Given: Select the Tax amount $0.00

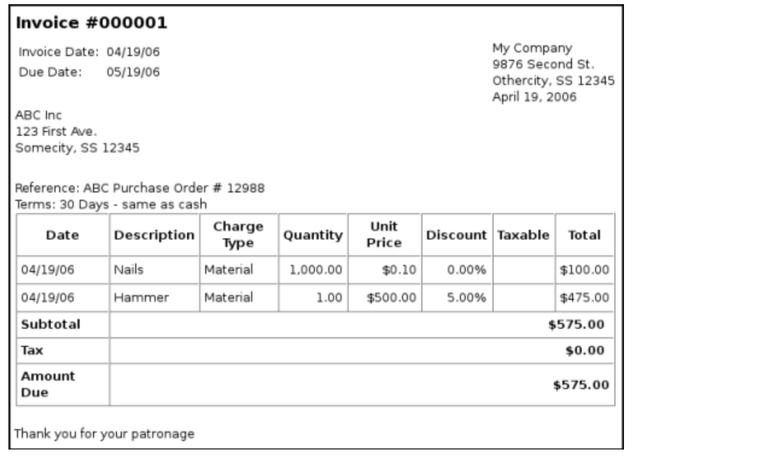Looking at the screenshot, I should coord(585,351).
